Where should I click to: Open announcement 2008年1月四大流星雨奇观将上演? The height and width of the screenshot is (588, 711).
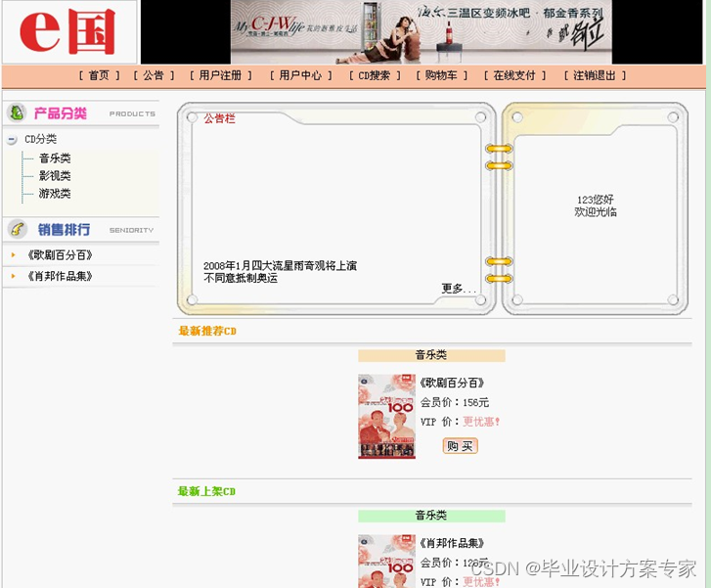[x=281, y=266]
